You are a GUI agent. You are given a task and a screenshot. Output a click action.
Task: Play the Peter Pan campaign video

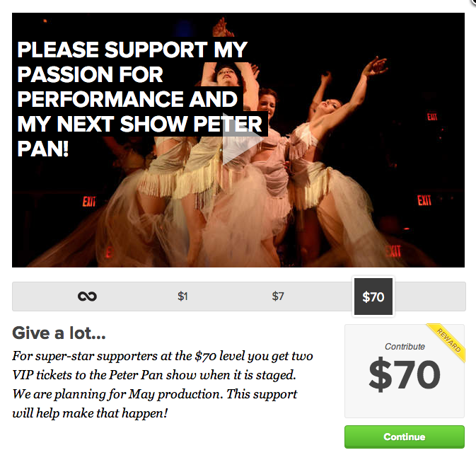click(243, 139)
